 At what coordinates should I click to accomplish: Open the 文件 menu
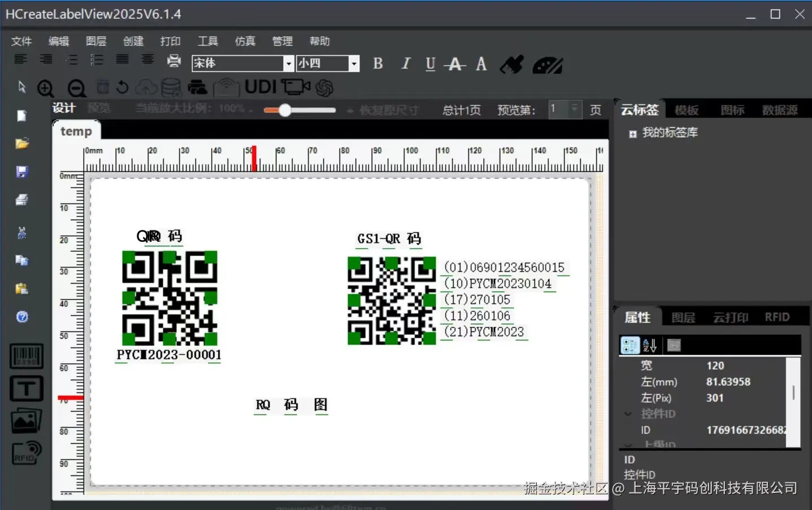coord(21,41)
